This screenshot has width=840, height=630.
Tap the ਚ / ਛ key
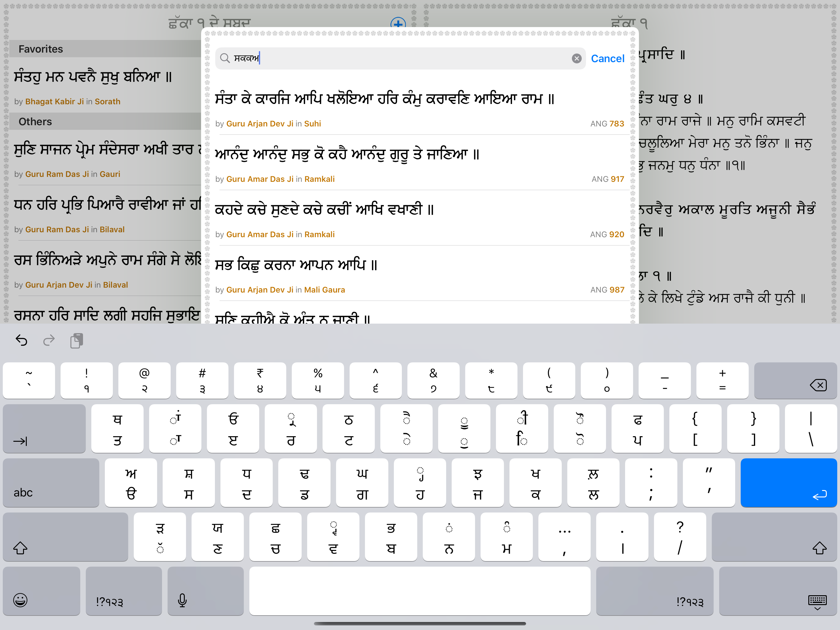[275, 536]
